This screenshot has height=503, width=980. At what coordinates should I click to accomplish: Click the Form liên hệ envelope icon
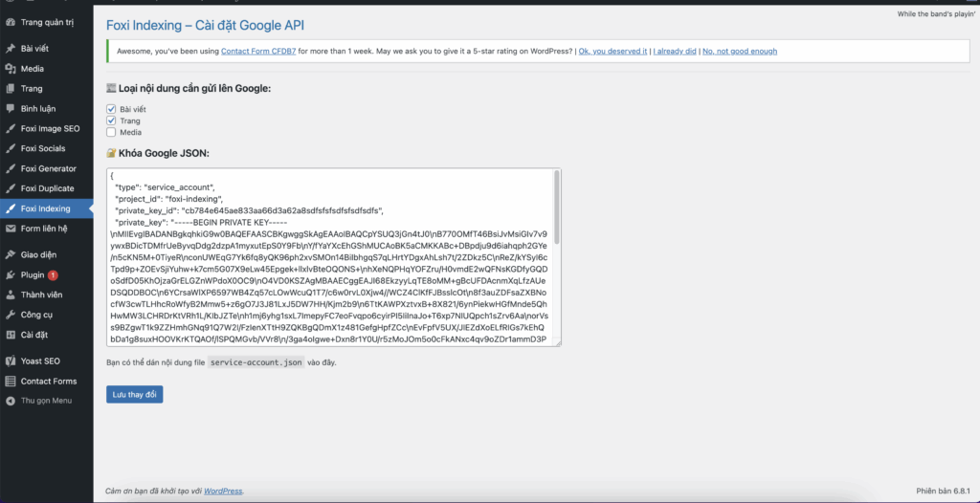click(10, 229)
